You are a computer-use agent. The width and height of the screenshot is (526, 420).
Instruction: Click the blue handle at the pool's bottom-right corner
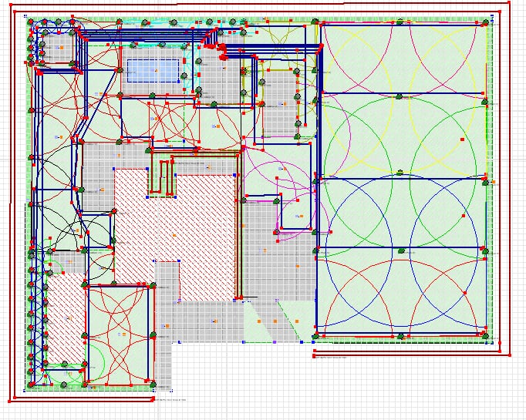coord(178,82)
